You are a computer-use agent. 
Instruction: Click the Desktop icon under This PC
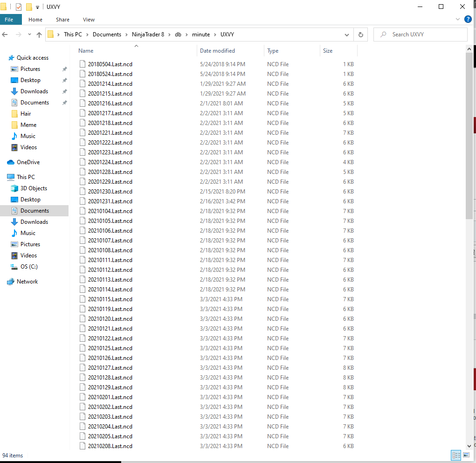[14, 200]
